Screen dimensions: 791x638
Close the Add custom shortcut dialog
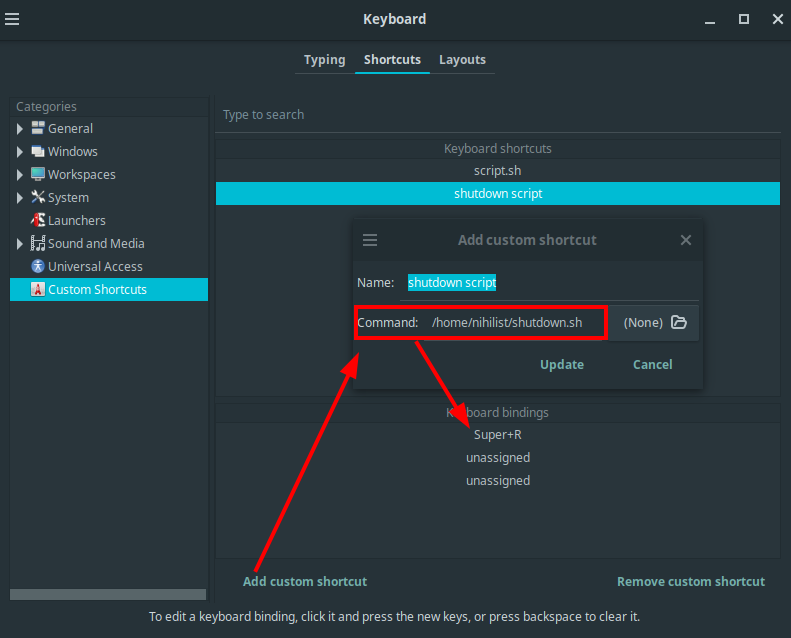click(x=686, y=240)
